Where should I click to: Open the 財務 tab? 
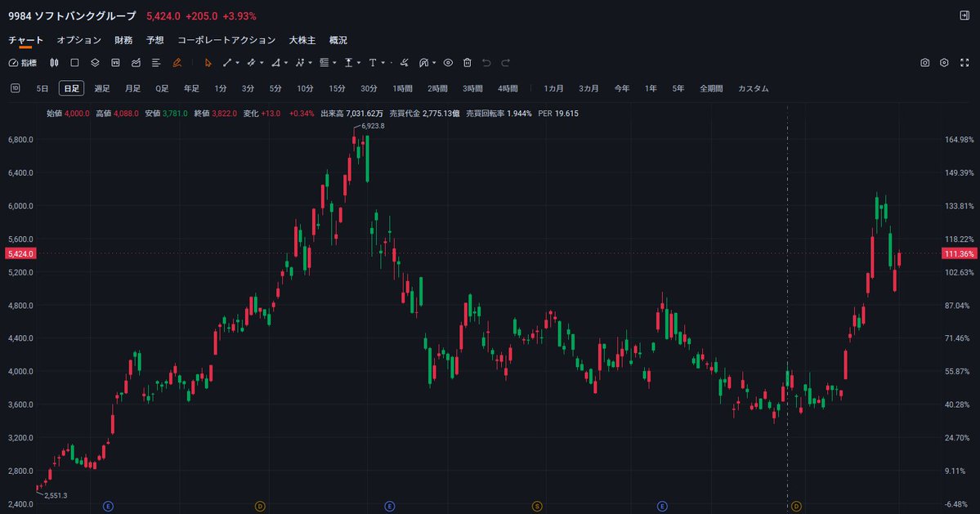pyautogui.click(x=123, y=40)
